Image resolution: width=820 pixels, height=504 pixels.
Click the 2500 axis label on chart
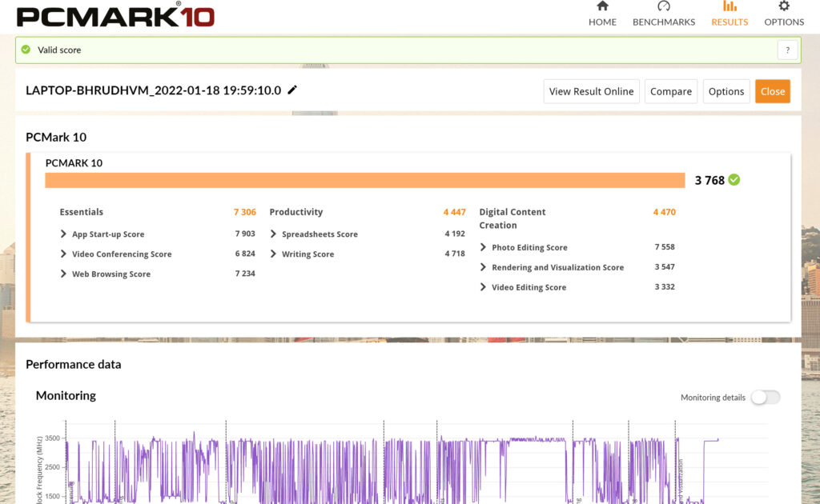(x=52, y=467)
